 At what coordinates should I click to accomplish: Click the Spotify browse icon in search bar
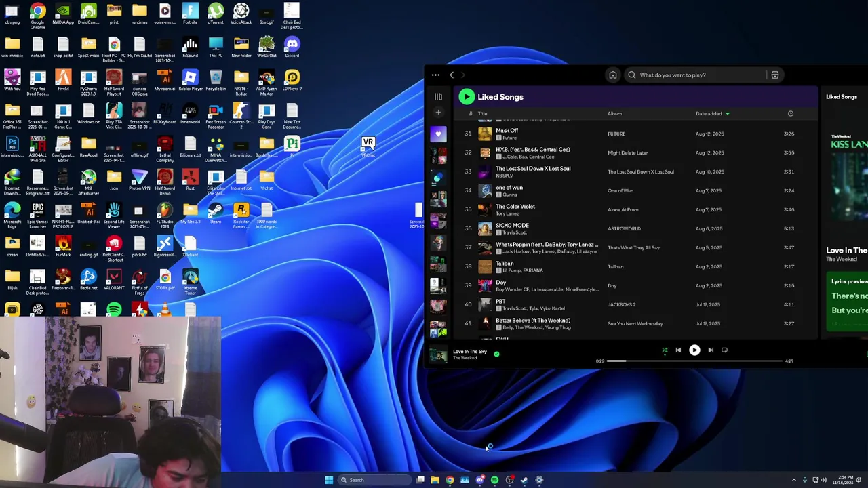coord(774,75)
